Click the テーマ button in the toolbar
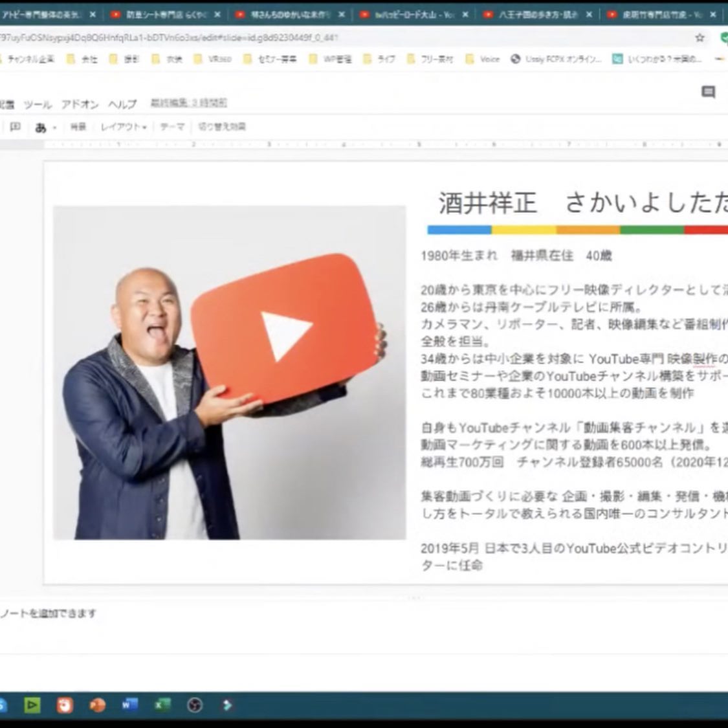The image size is (728, 728). 172,127
